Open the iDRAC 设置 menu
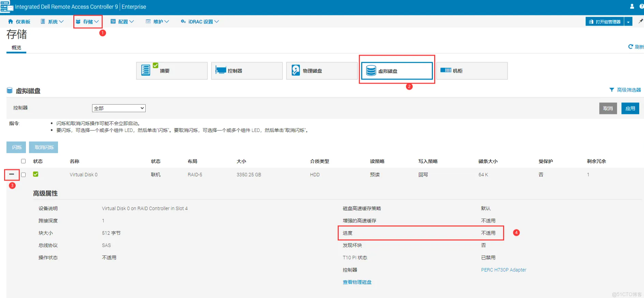Viewport: 644px width, 298px height. point(200,22)
